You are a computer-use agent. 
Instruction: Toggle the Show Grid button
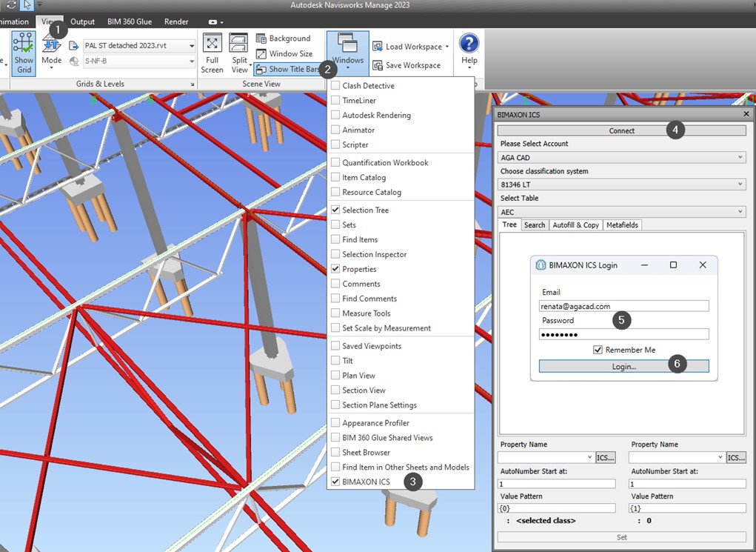[x=24, y=53]
